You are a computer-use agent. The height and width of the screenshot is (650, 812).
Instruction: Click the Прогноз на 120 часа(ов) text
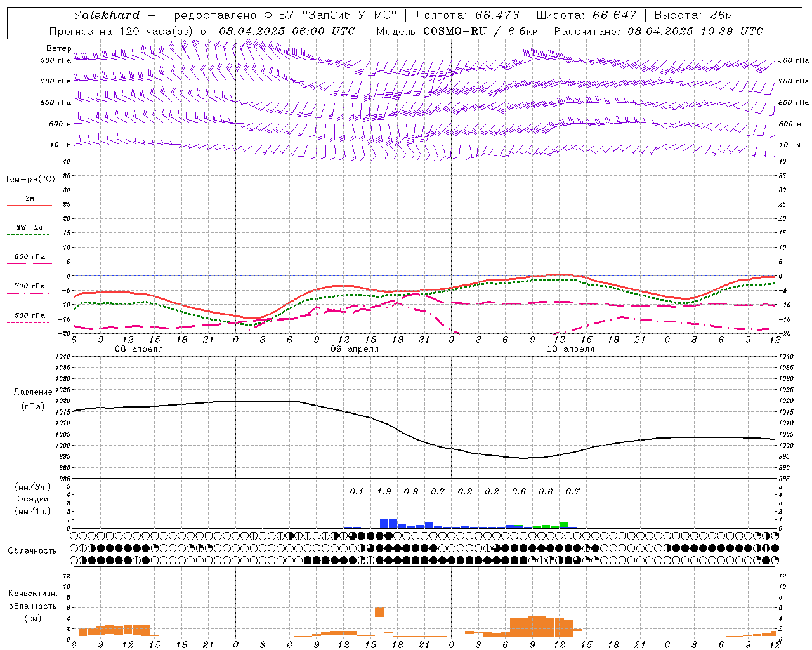coord(122,31)
